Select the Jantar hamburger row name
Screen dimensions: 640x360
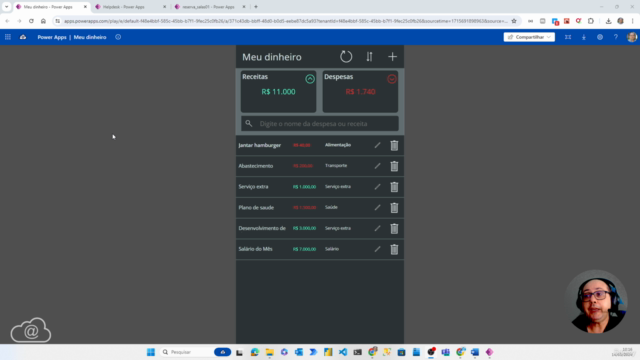[x=260, y=145]
